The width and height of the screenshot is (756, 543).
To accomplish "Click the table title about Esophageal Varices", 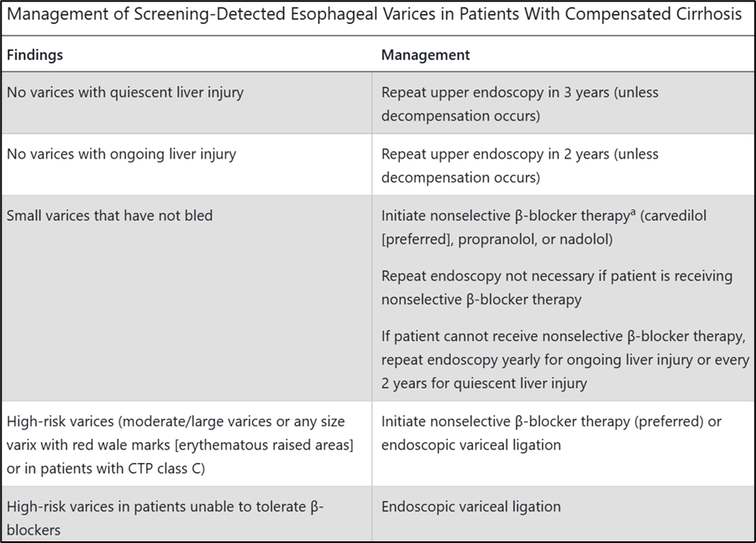I will [374, 14].
